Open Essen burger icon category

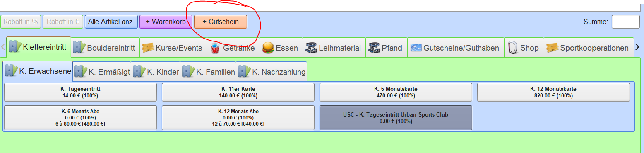click(x=268, y=48)
